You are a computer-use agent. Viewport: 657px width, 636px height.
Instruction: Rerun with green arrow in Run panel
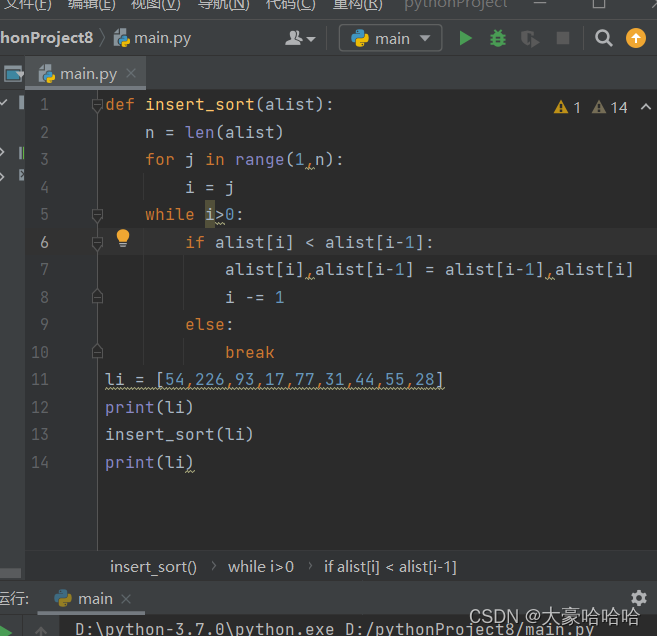[x=5, y=630]
